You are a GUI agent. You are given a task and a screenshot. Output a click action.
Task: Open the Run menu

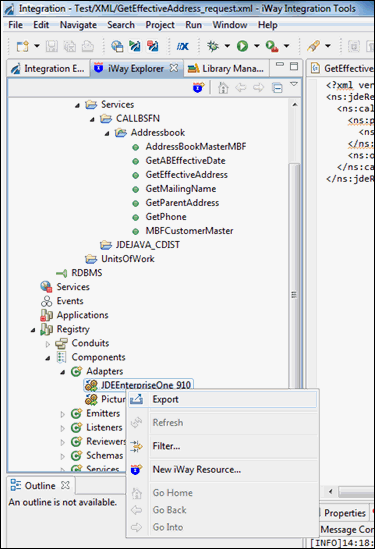(194, 25)
